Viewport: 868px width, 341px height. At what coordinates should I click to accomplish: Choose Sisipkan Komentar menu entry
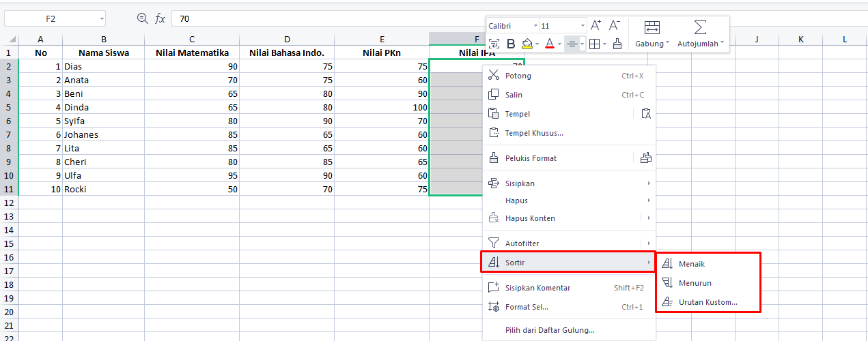pyautogui.click(x=568, y=288)
